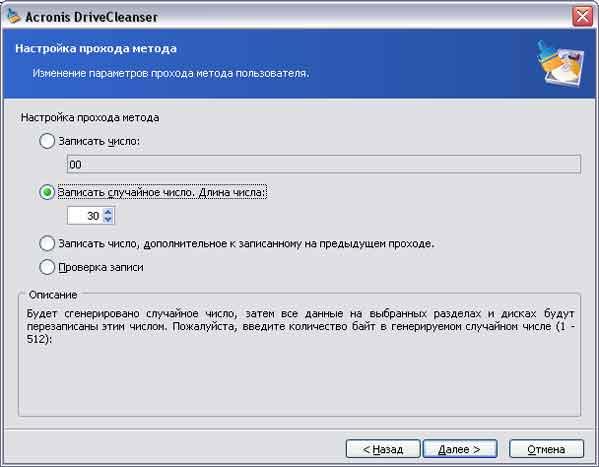Click the 'Описание' group label

[53, 295]
